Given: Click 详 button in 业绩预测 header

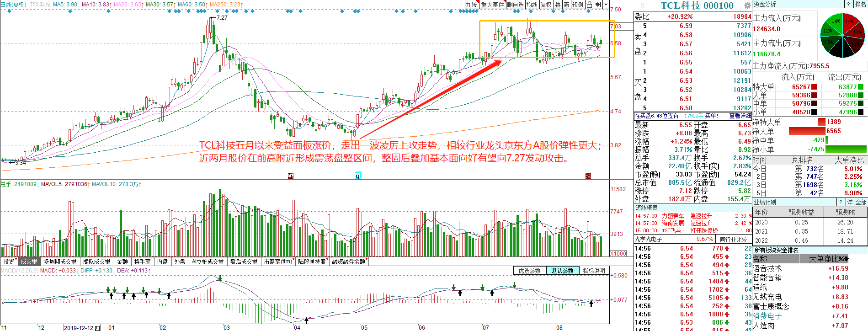Looking at the screenshot, I should (x=850, y=202).
